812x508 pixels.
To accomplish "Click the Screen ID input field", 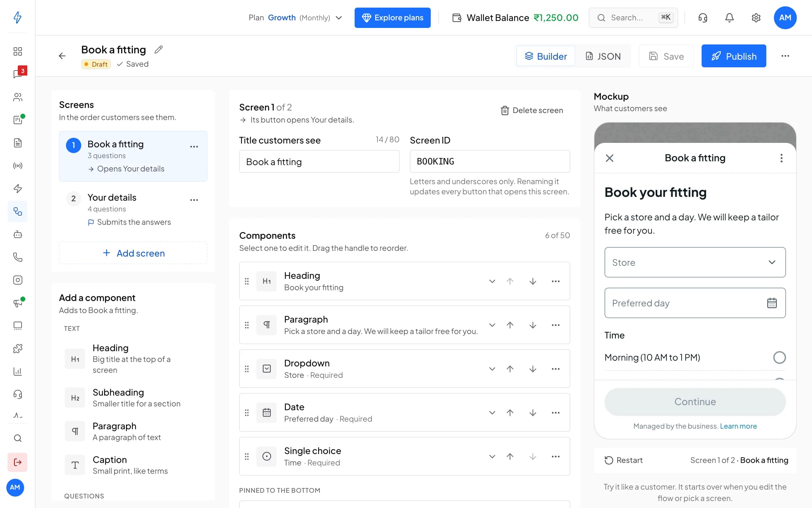I will pyautogui.click(x=489, y=161).
